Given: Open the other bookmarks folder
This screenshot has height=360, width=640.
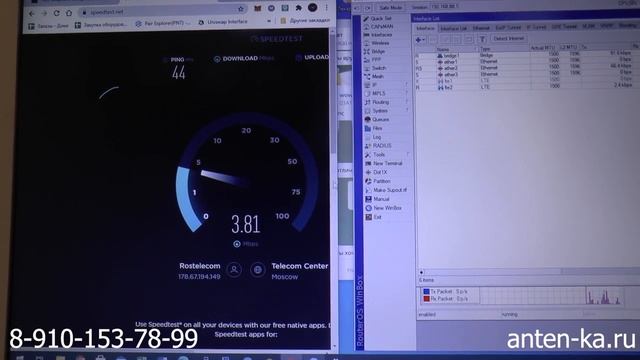Looking at the screenshot, I should [x=305, y=20].
